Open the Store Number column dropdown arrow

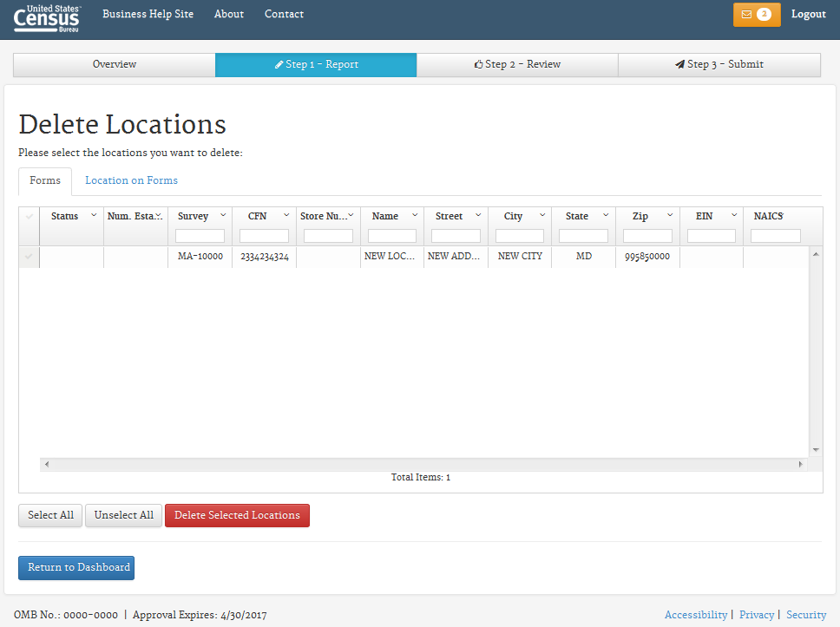[351, 215]
